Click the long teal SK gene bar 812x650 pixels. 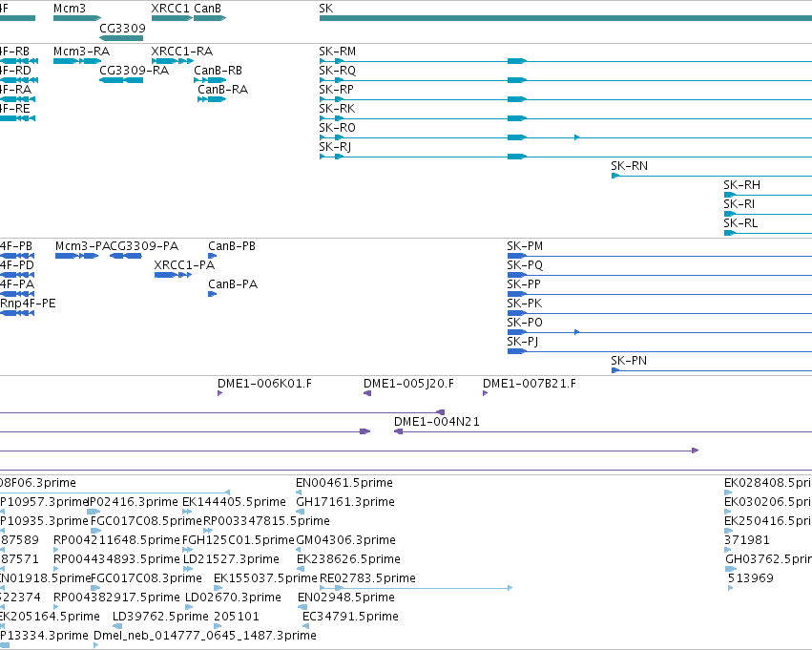coord(566,18)
